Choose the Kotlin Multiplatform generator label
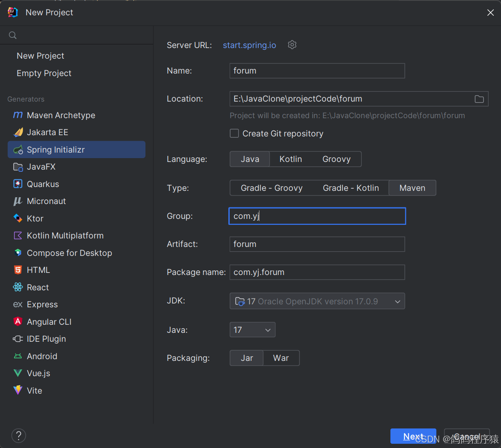 [65, 235]
